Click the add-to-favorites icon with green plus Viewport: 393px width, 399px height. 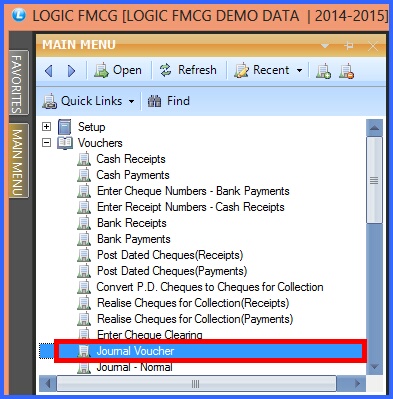click(323, 71)
